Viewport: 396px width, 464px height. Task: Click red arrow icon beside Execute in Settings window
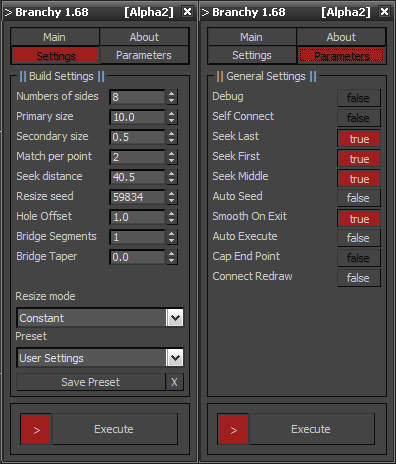(x=36, y=429)
